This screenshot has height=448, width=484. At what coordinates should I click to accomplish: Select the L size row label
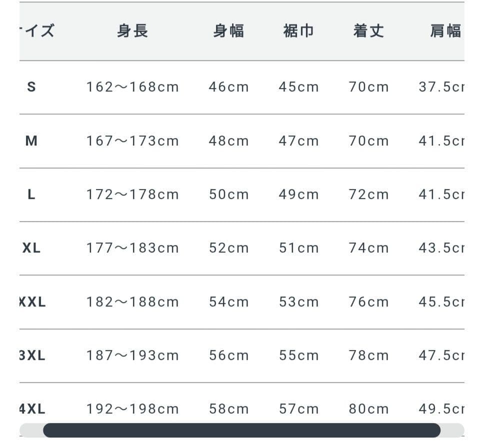[31, 194]
